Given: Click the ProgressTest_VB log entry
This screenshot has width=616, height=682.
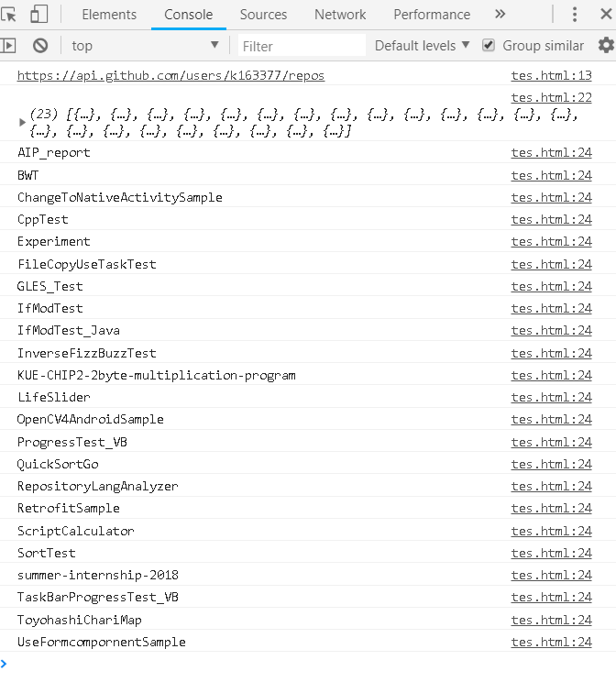Looking at the screenshot, I should (x=72, y=443).
